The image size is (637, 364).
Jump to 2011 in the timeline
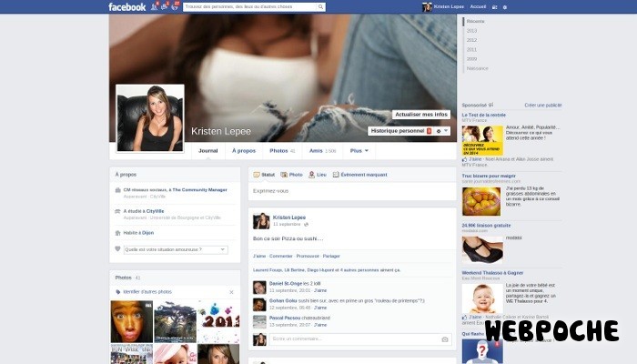click(x=471, y=49)
